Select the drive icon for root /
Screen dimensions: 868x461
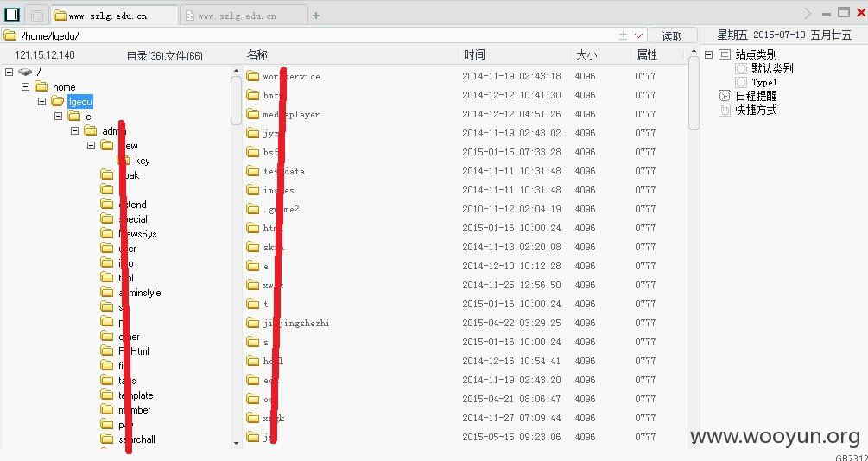25,72
